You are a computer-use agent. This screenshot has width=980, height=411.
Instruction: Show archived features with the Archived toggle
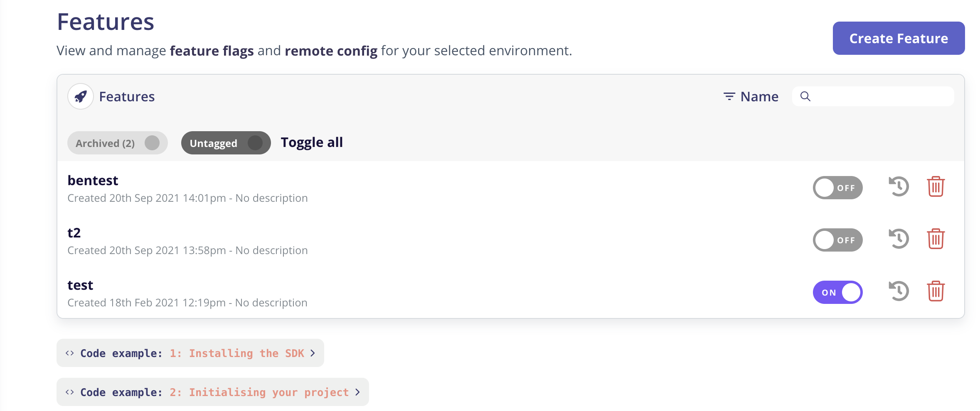[x=118, y=143]
